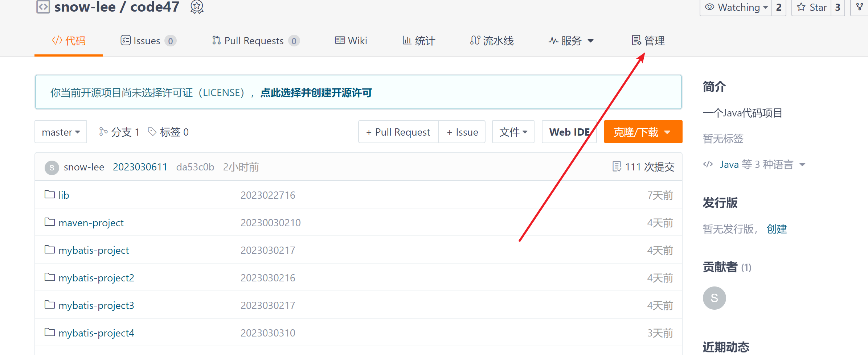Open the lib folder
868x355 pixels.
coord(64,195)
